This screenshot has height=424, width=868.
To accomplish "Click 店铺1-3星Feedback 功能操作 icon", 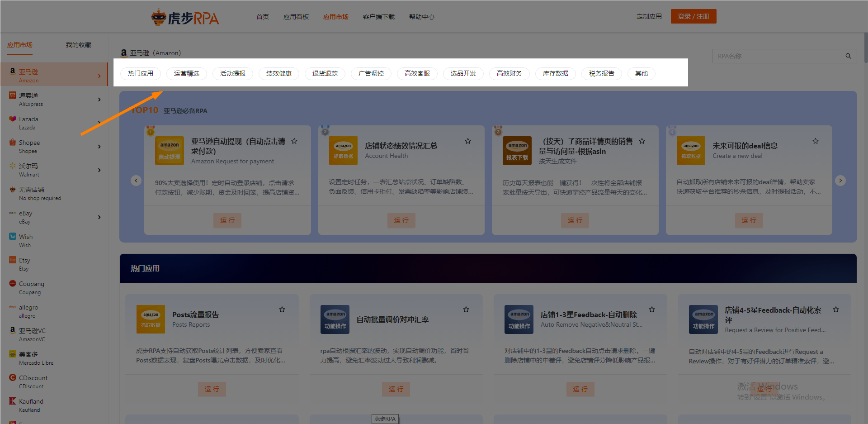I will click(x=519, y=319).
